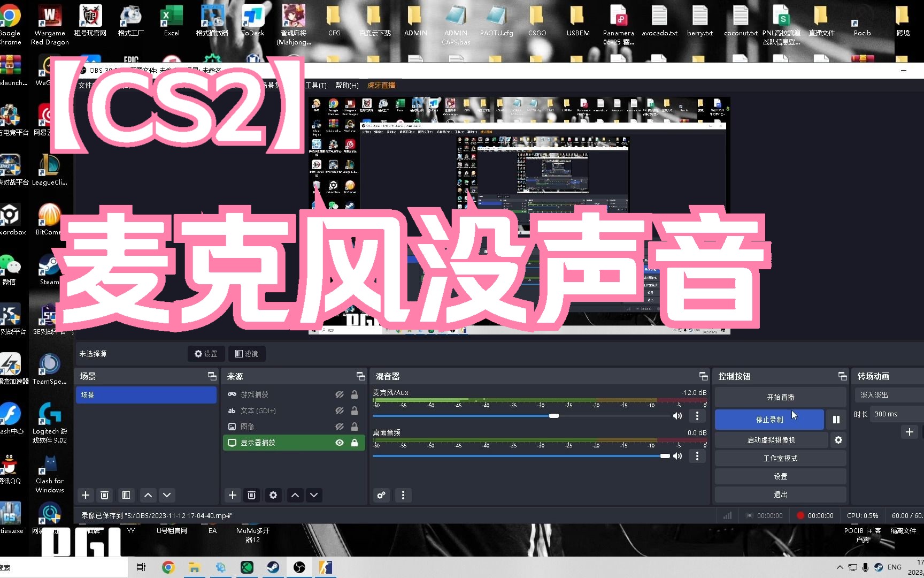Image resolution: width=924 pixels, height=578 pixels.
Task: Delete selected scene with trash icon
Action: (x=105, y=495)
